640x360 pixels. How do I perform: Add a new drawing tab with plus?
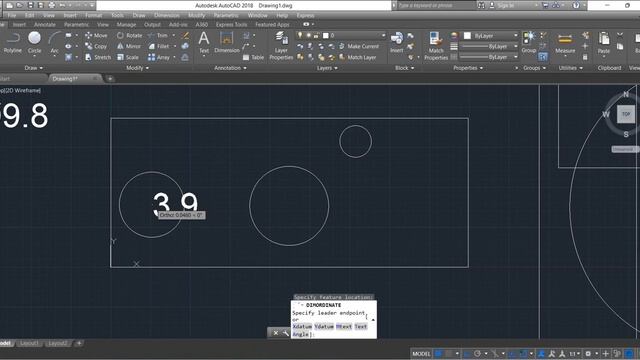(x=110, y=78)
